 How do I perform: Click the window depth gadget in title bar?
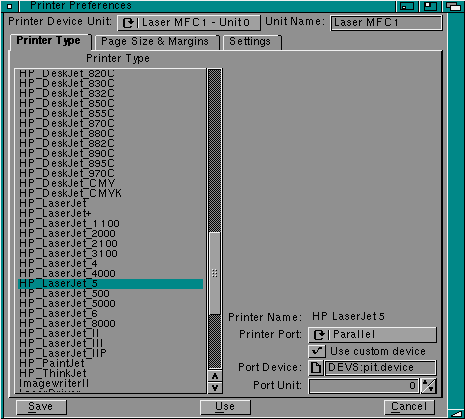point(454,6)
